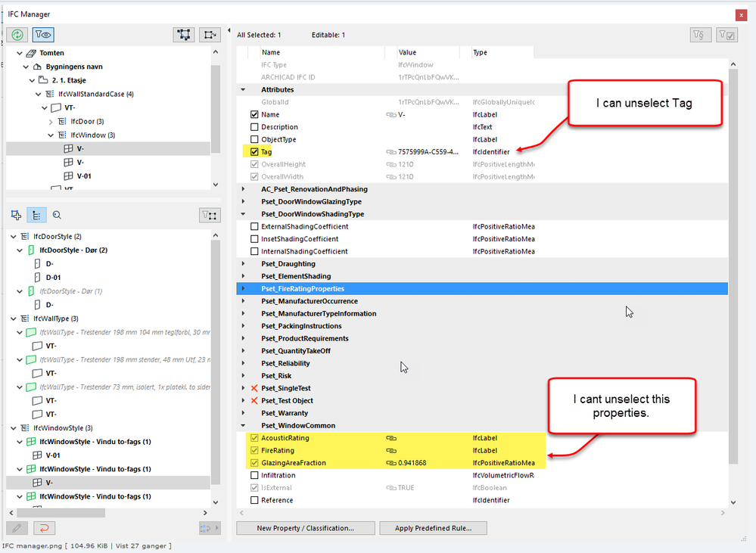Click the link icon in FireRating row

[391, 451]
